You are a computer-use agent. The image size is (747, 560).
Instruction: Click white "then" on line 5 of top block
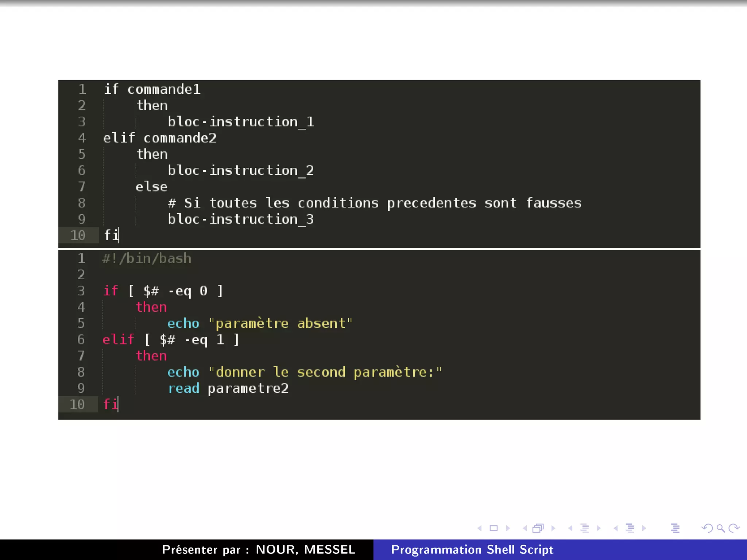tap(152, 154)
